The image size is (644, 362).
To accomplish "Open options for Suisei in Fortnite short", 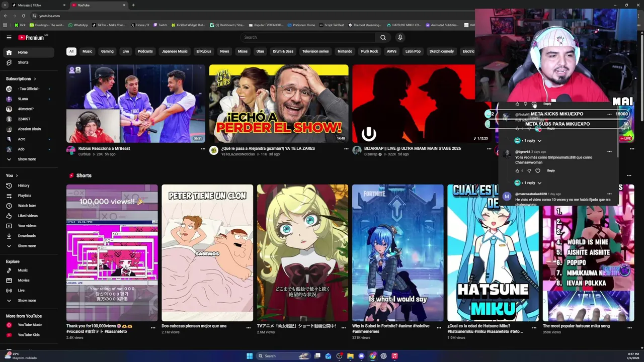I will (439, 327).
